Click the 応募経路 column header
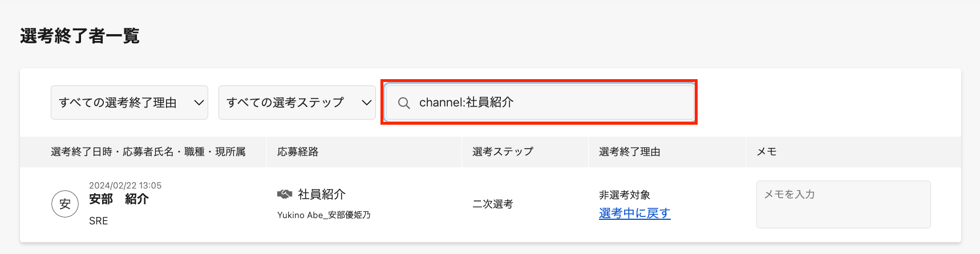980x254 pixels. click(298, 151)
